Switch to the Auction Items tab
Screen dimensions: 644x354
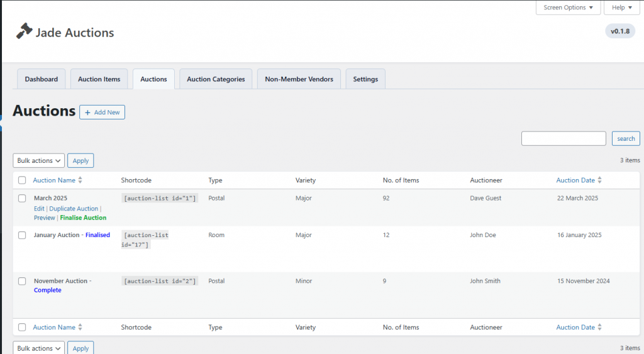pos(99,79)
